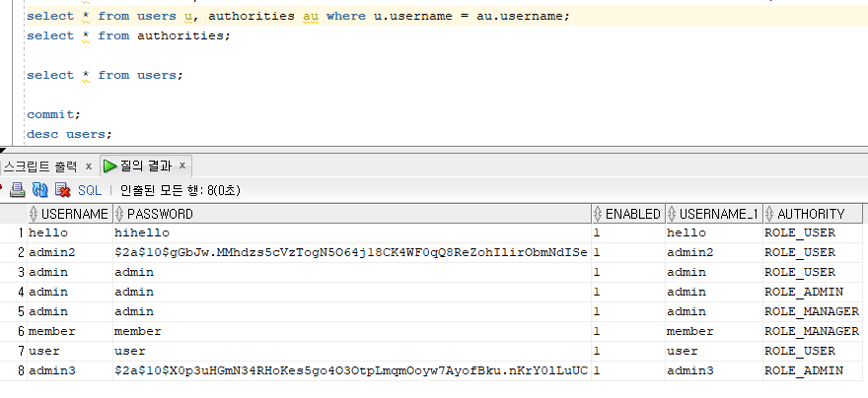Image resolution: width=868 pixels, height=398 pixels.
Task: Click the 인출된 모든 행: 8(0초) status text
Action: pos(181,191)
